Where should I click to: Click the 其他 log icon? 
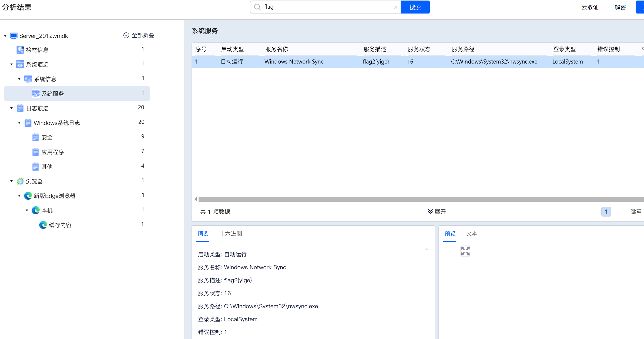35,167
